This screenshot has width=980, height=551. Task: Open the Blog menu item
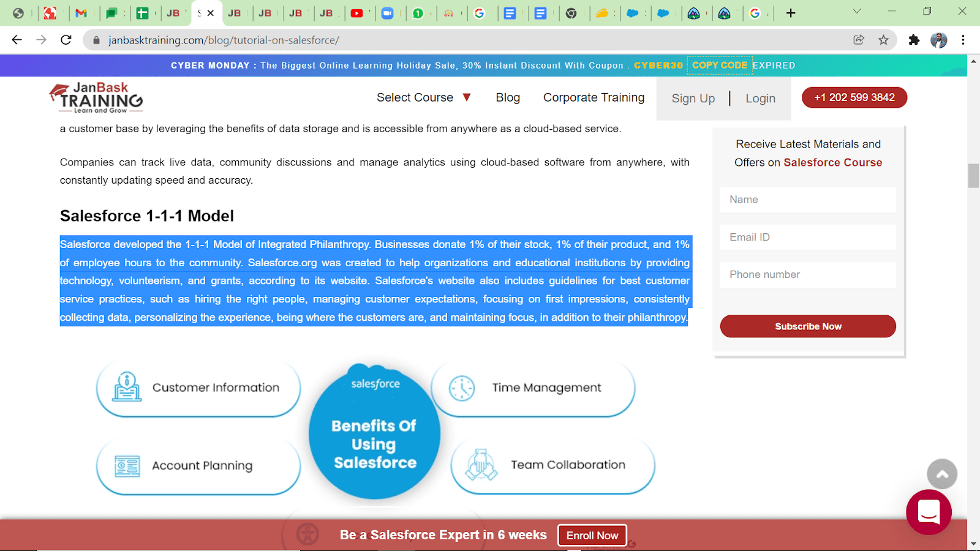coord(508,97)
